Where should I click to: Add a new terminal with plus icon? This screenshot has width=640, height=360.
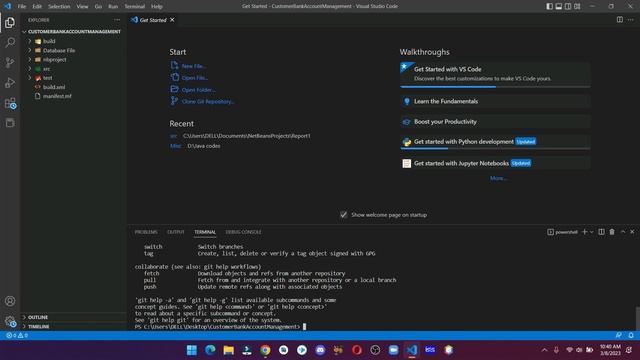pos(584,232)
